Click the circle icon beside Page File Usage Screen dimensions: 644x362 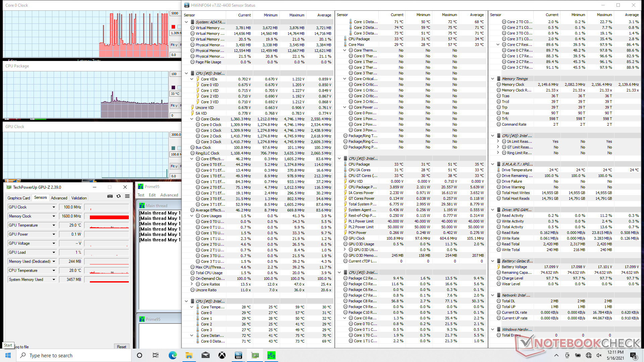pyautogui.click(x=193, y=62)
